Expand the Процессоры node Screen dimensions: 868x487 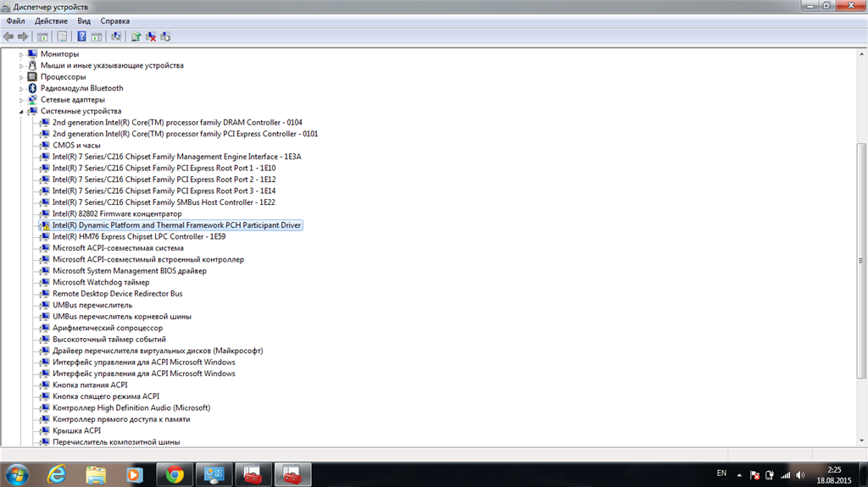pos(21,77)
